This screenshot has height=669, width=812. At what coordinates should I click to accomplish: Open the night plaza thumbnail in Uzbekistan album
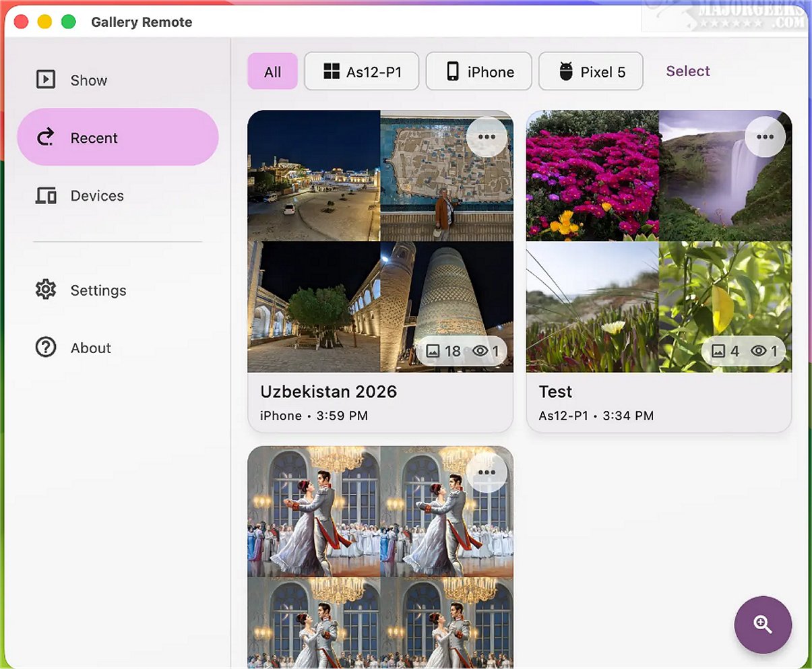tap(314, 176)
